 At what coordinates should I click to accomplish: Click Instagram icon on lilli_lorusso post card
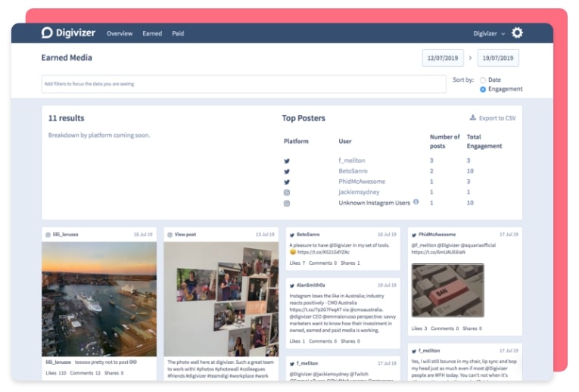48,235
